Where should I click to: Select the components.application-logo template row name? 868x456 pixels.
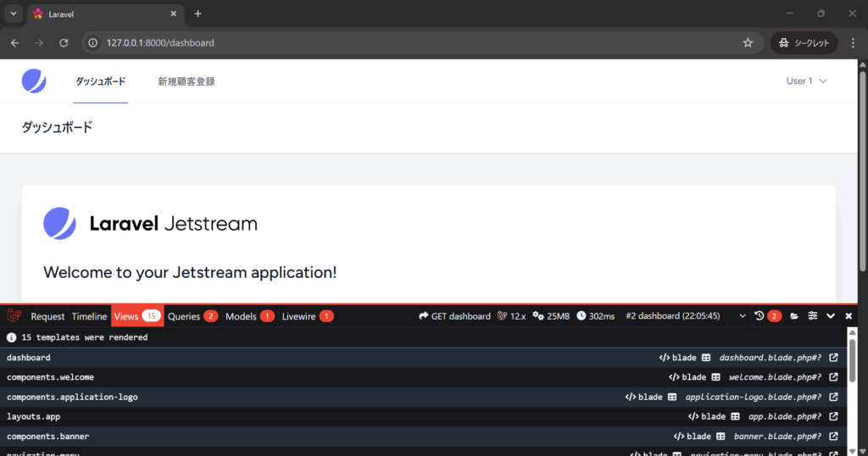(72, 397)
